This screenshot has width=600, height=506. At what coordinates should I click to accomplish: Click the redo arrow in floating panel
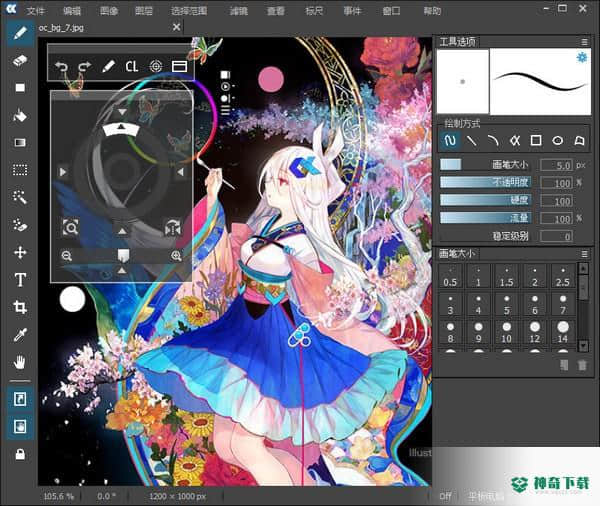pos(85,67)
